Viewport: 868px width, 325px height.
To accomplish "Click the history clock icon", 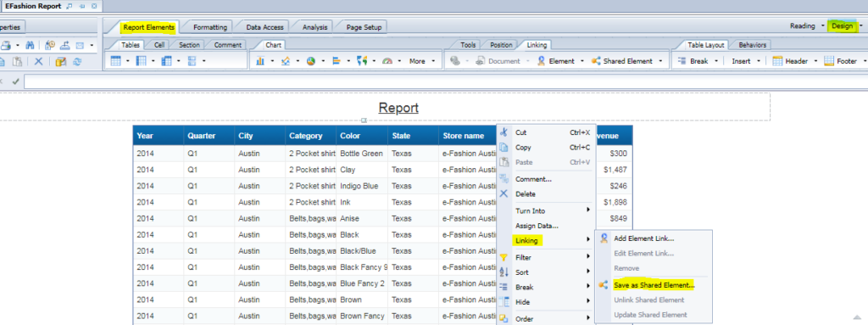I will [50, 46].
